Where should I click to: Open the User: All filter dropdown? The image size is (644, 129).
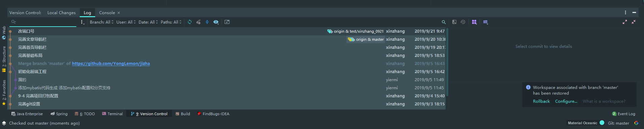126,22
